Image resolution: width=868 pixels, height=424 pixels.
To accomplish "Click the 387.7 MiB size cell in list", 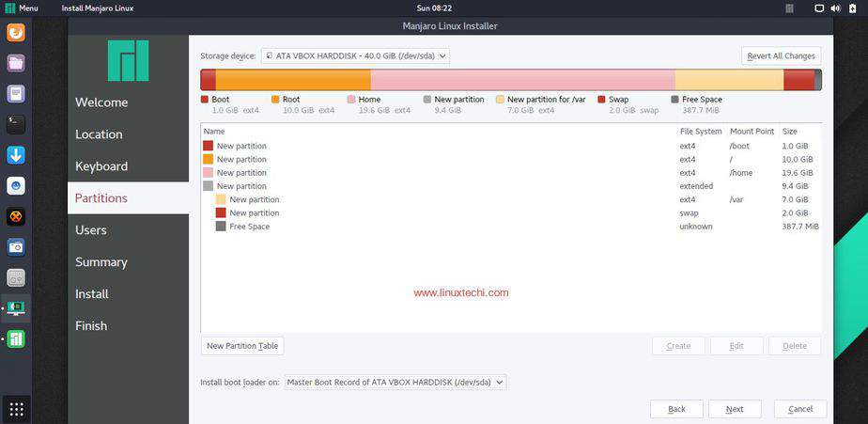I will (x=800, y=227).
